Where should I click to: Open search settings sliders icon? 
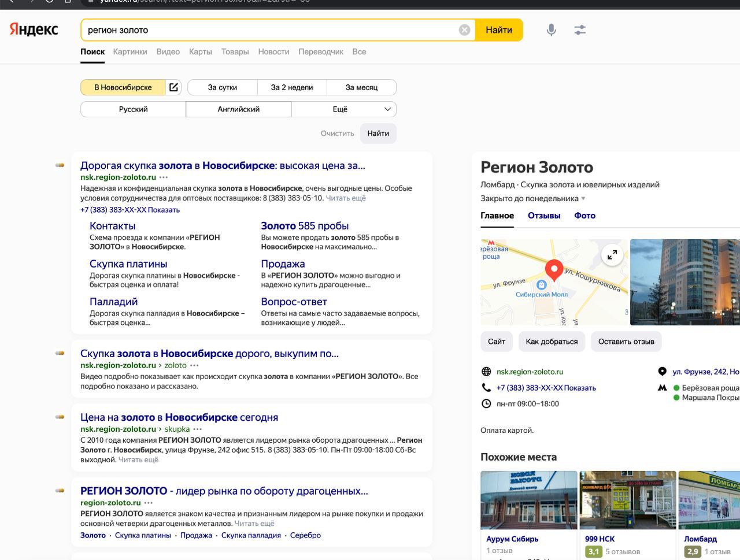(x=580, y=30)
